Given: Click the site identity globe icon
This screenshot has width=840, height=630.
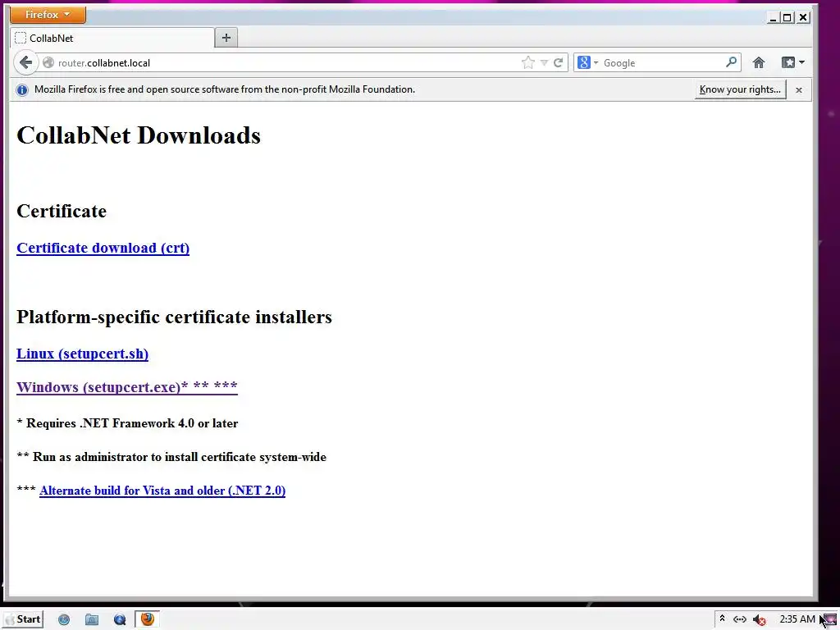Looking at the screenshot, I should coord(48,62).
